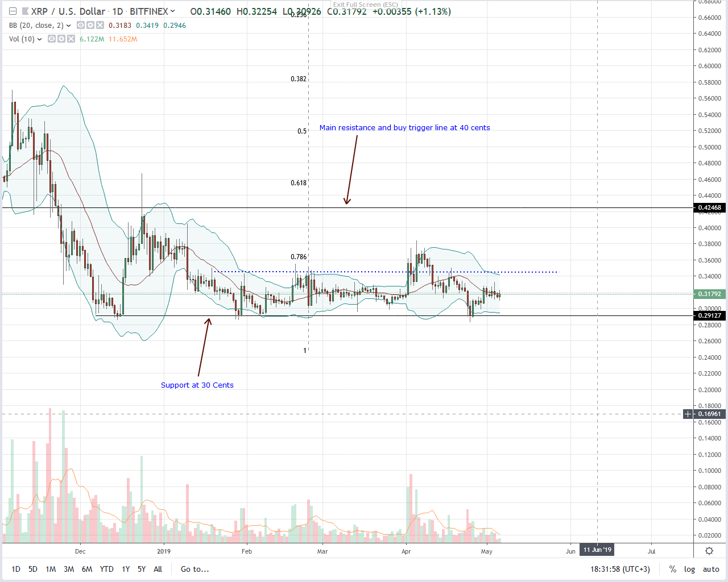The width and height of the screenshot is (728, 582).
Task: Click the plus icon on the price axis
Action: click(688, 414)
